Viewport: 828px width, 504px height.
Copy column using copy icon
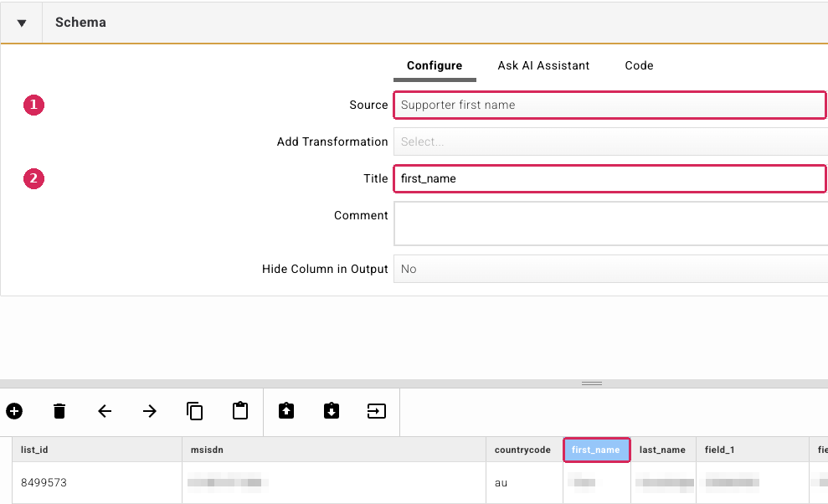coord(195,411)
